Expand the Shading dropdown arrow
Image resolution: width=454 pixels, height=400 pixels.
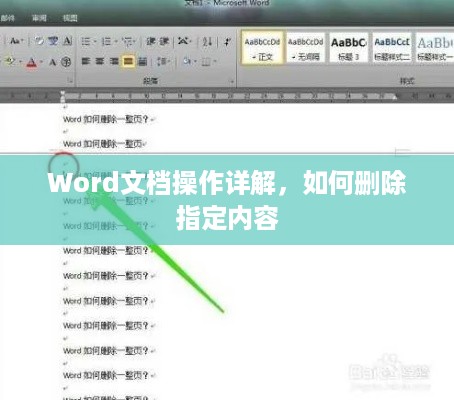[194, 62]
